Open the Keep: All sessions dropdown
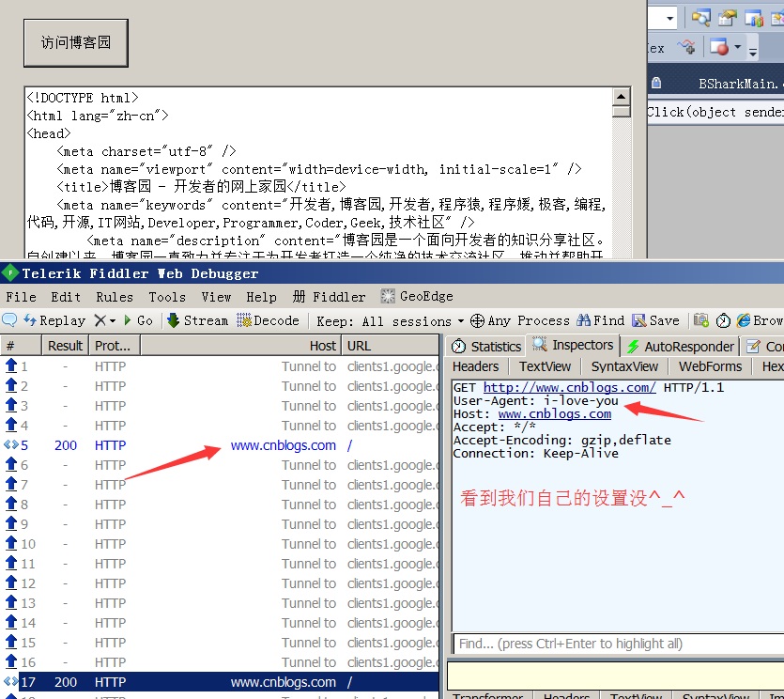This screenshot has height=699, width=784. tap(390, 320)
